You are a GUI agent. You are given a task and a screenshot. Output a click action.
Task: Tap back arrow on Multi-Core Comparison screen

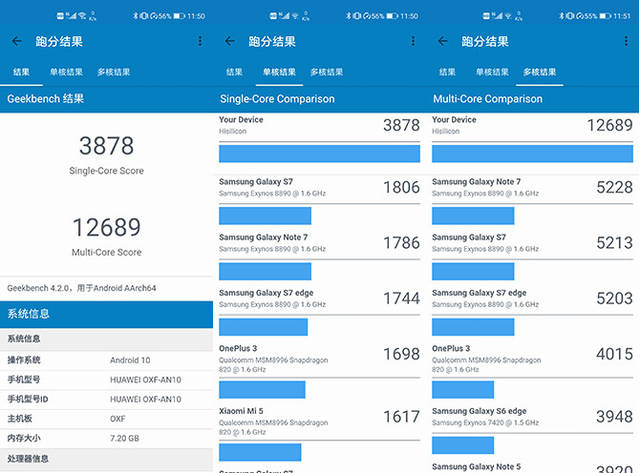[x=443, y=41]
